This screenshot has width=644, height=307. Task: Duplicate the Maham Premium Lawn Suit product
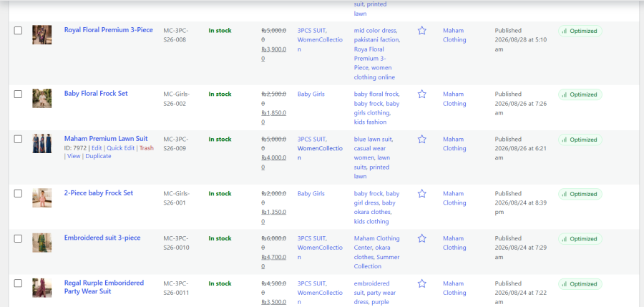pos(98,156)
